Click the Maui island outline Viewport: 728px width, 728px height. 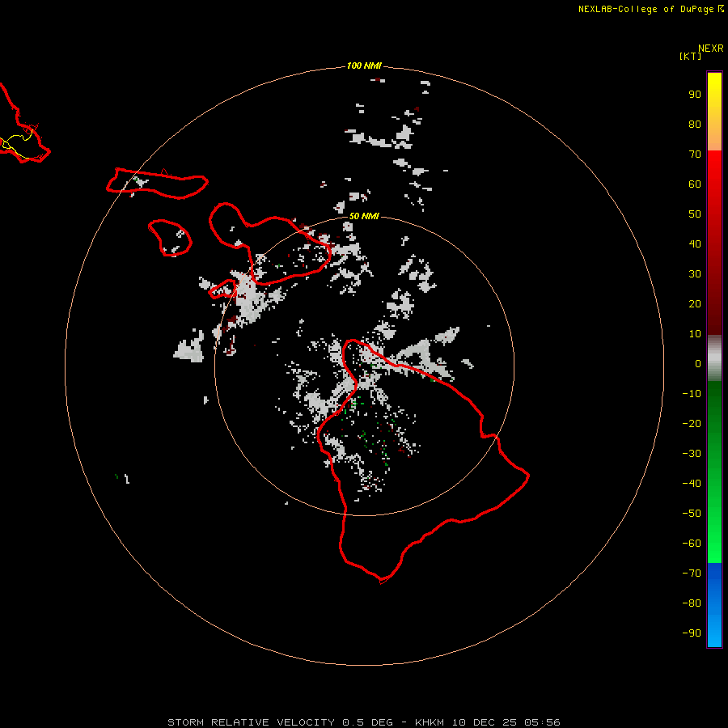pos(270,243)
